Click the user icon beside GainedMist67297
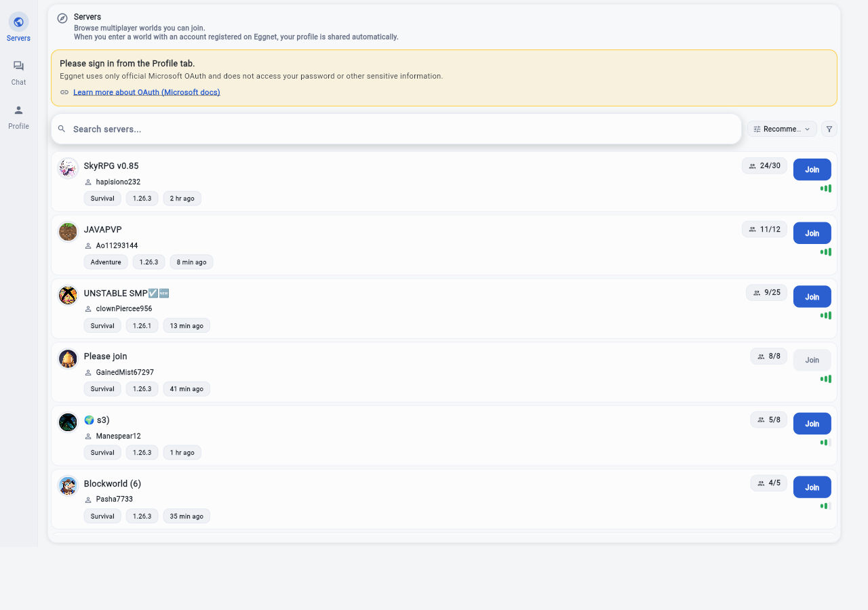Image resolution: width=868 pixels, height=610 pixels. (x=88, y=373)
